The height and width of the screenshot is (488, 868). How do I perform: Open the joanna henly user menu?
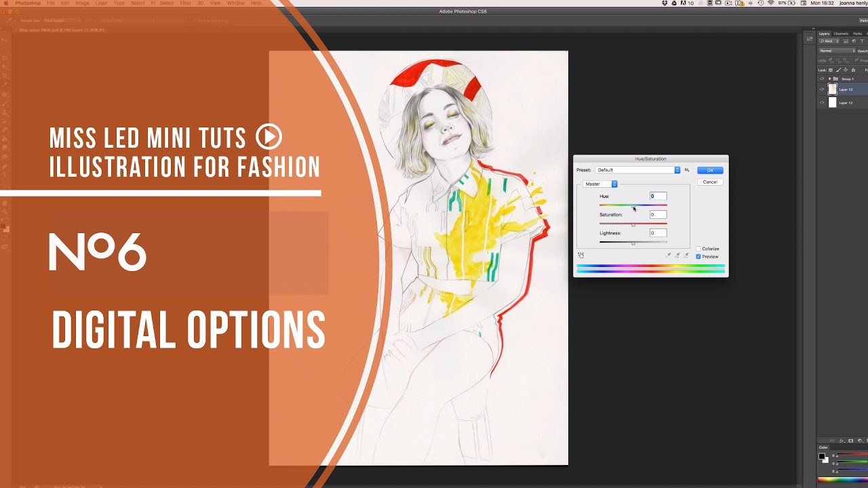coord(853,3)
